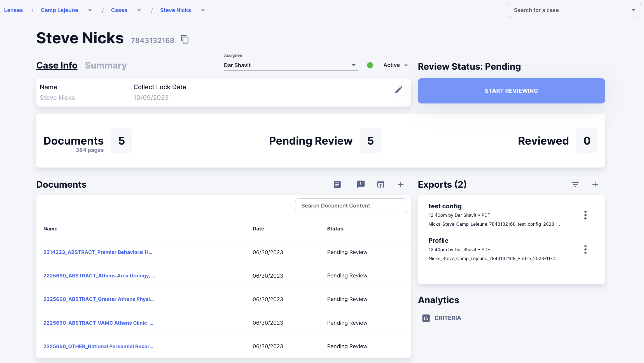The width and height of the screenshot is (644, 363).
Task: Go to Cases breadcrumb link
Action: click(119, 10)
